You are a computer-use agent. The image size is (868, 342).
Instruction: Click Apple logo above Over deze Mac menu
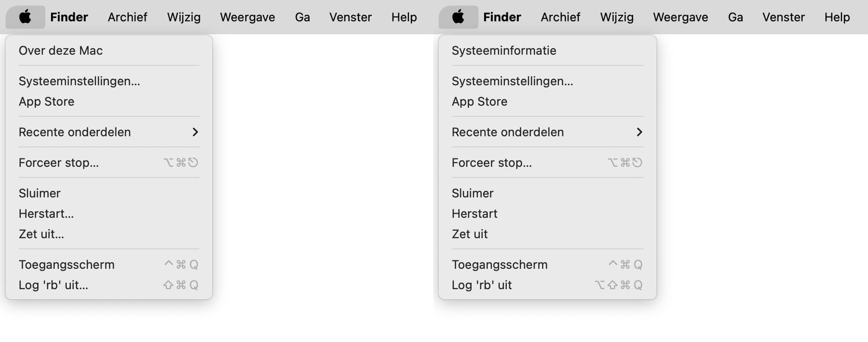pyautogui.click(x=25, y=17)
